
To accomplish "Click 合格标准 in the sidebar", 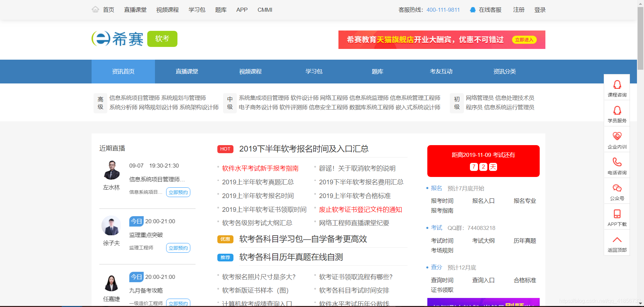I will pyautogui.click(x=525, y=280).
